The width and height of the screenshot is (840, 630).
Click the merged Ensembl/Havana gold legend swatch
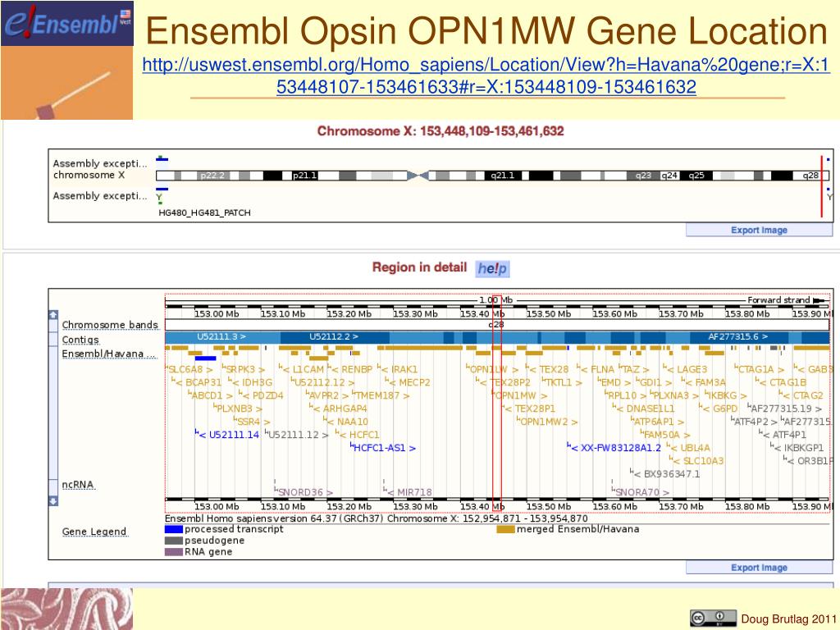point(505,529)
